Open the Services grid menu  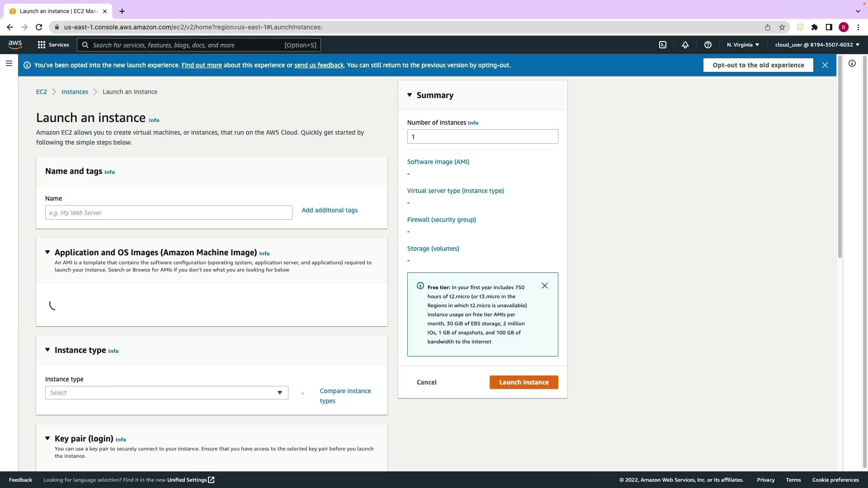53,45
